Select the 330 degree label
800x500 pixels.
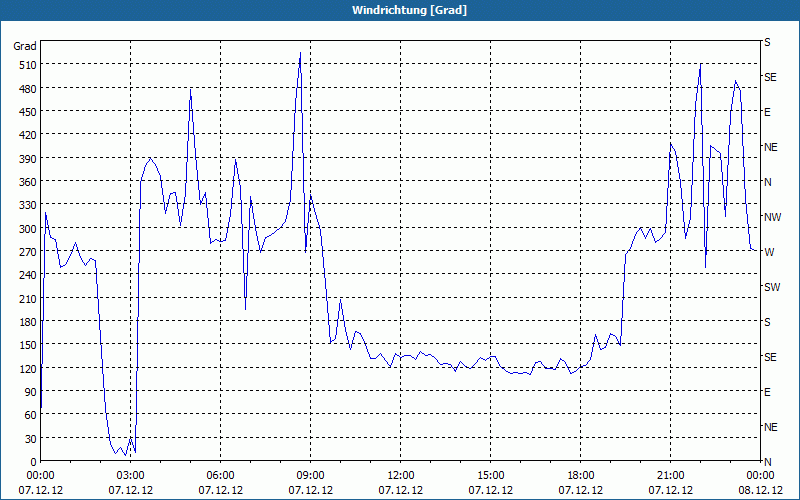pos(28,205)
